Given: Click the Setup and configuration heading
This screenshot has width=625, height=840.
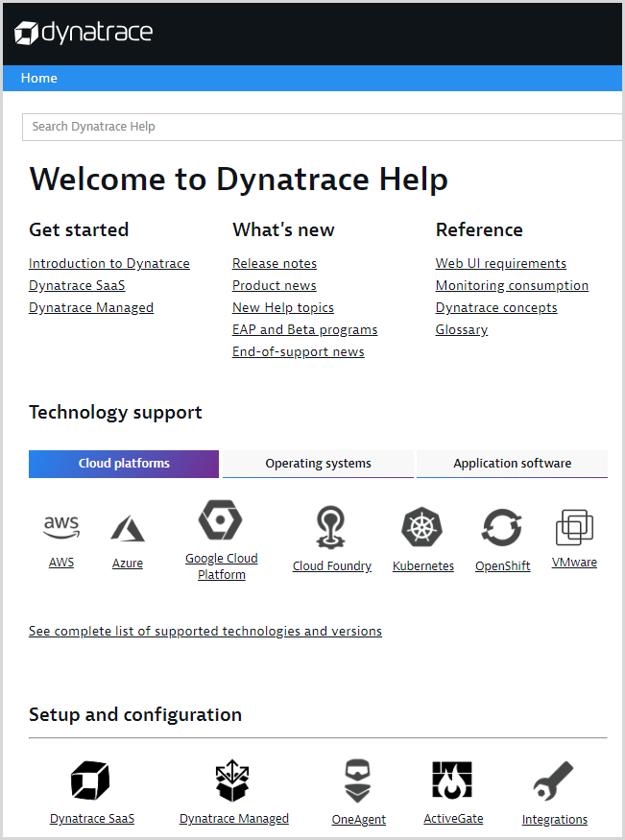Looking at the screenshot, I should click(135, 714).
